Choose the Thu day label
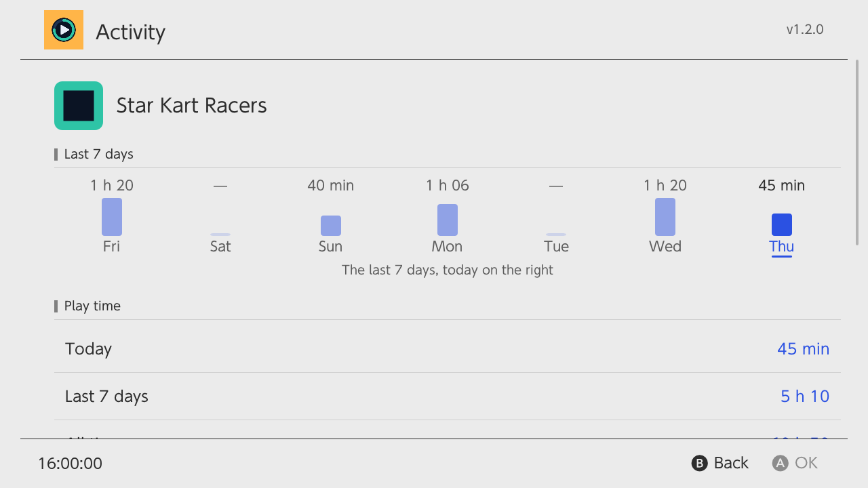 (x=782, y=247)
